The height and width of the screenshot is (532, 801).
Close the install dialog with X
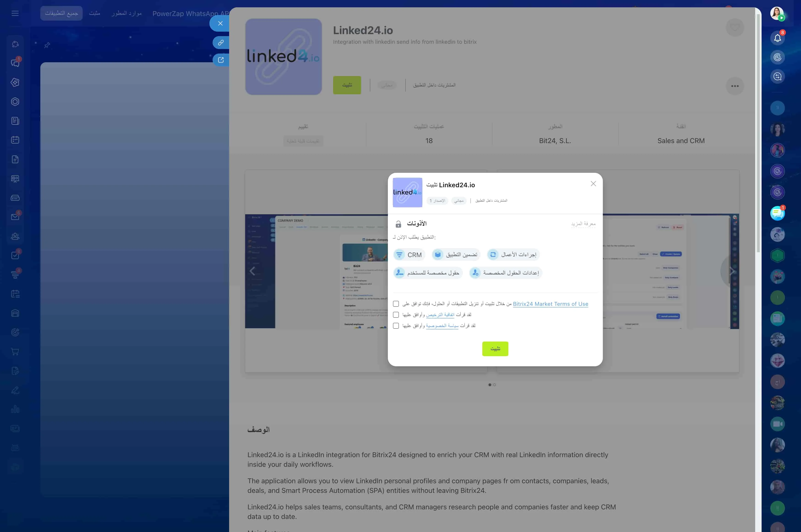(593, 184)
